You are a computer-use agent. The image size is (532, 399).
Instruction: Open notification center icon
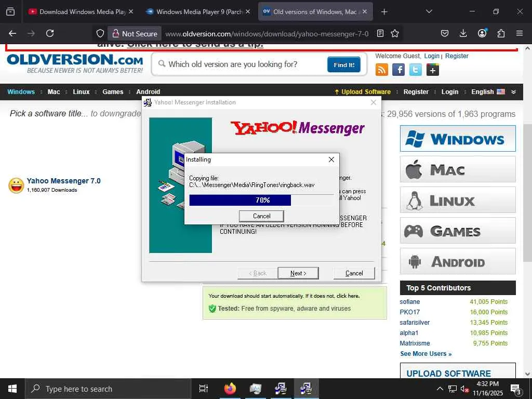[515, 389]
